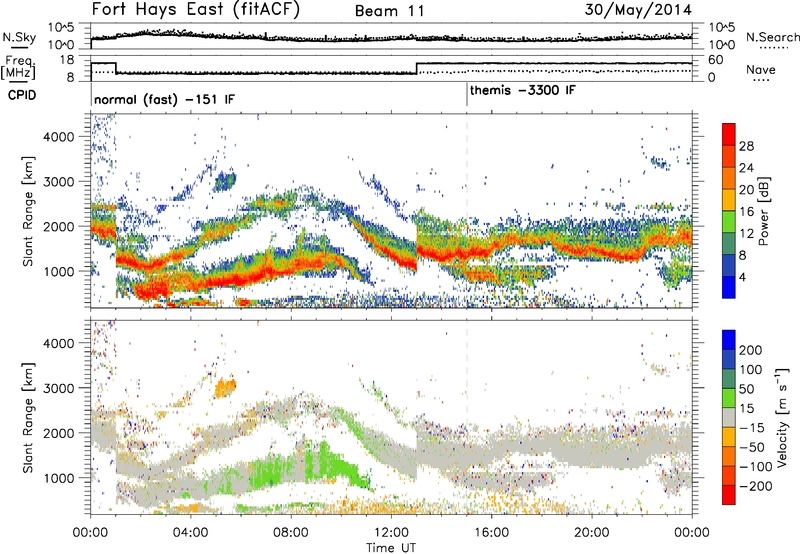This screenshot has width=800, height=554.
Task: Click the '200' tick on Velocity colorbar
Action: click(x=751, y=350)
